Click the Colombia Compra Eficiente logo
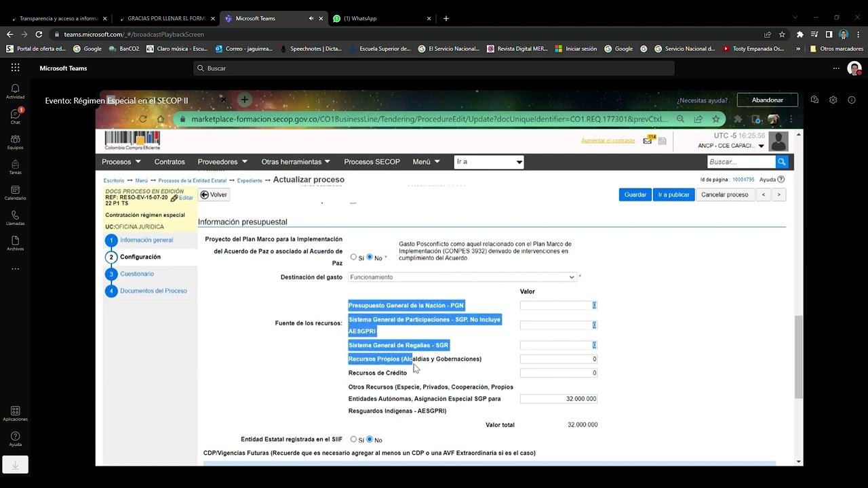Image resolution: width=868 pixels, height=488 pixels. (132, 141)
